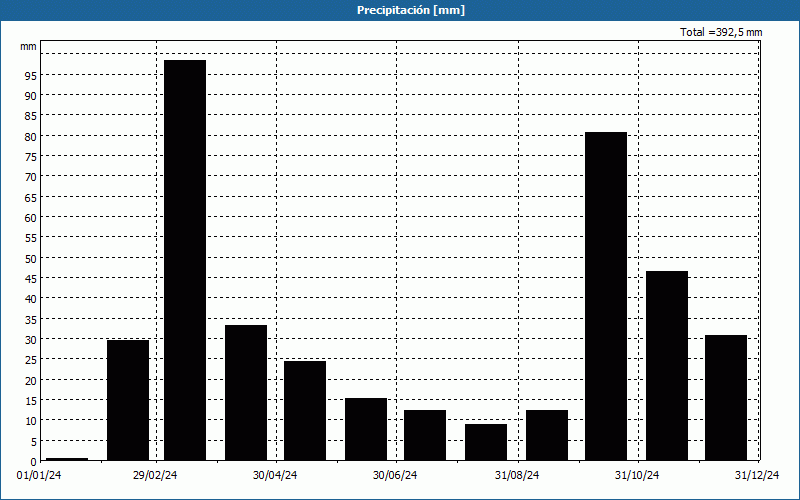Click the 80 y-axis tick label
This screenshot has height=500, width=800.
31,137
